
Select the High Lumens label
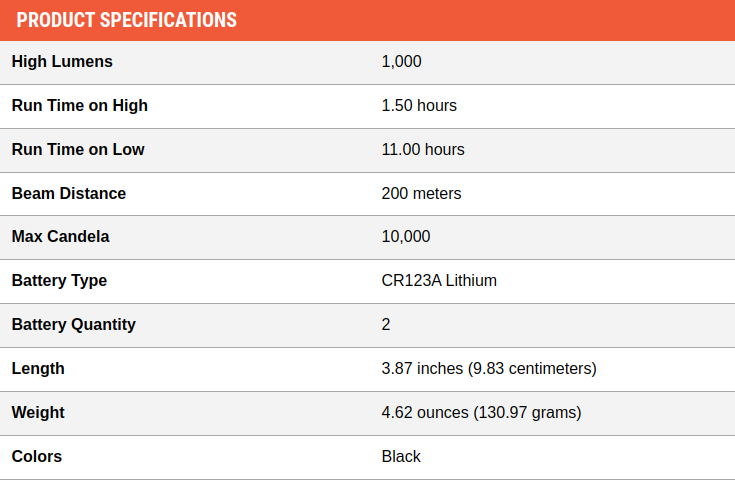(62, 61)
